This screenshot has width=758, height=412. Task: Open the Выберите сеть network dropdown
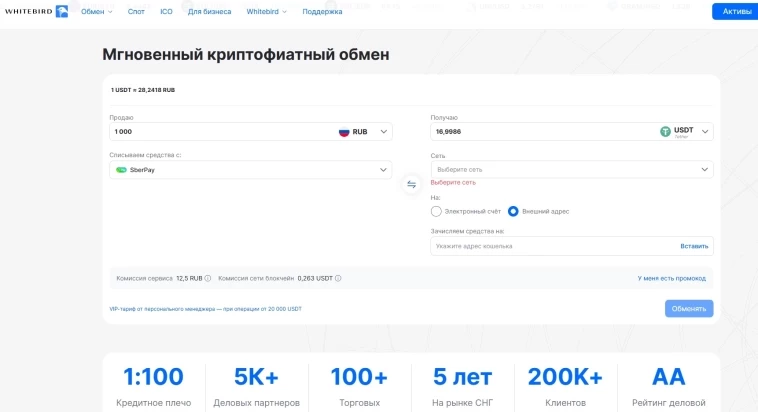tap(572, 169)
